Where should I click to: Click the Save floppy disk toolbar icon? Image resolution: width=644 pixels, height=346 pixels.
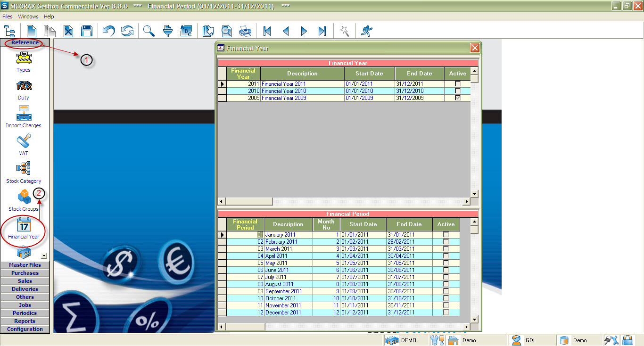87,31
